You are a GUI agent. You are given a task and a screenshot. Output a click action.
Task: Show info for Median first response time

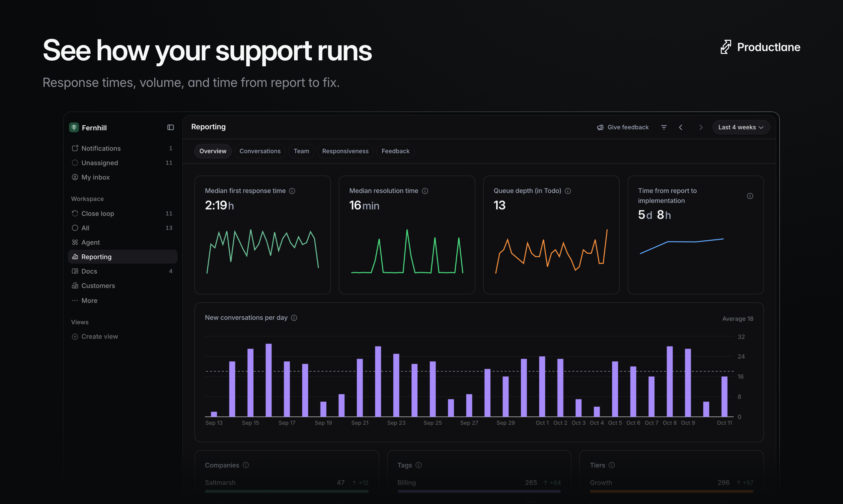292,191
